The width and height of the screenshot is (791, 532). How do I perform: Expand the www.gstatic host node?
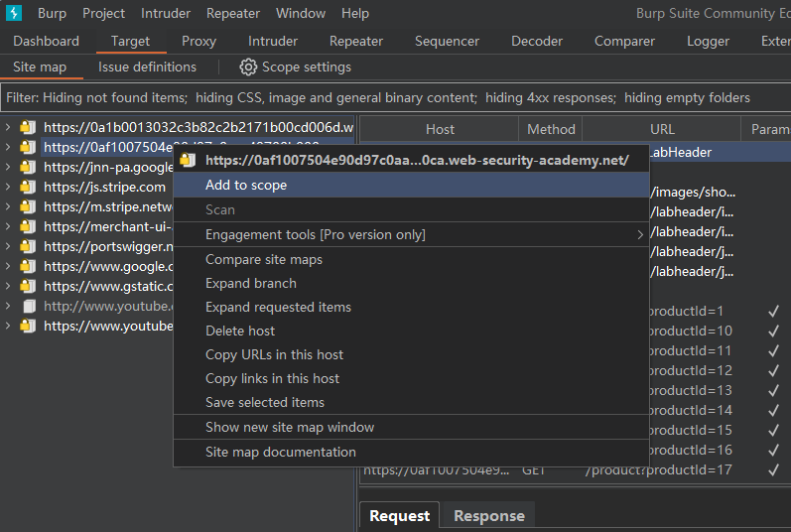tap(8, 286)
